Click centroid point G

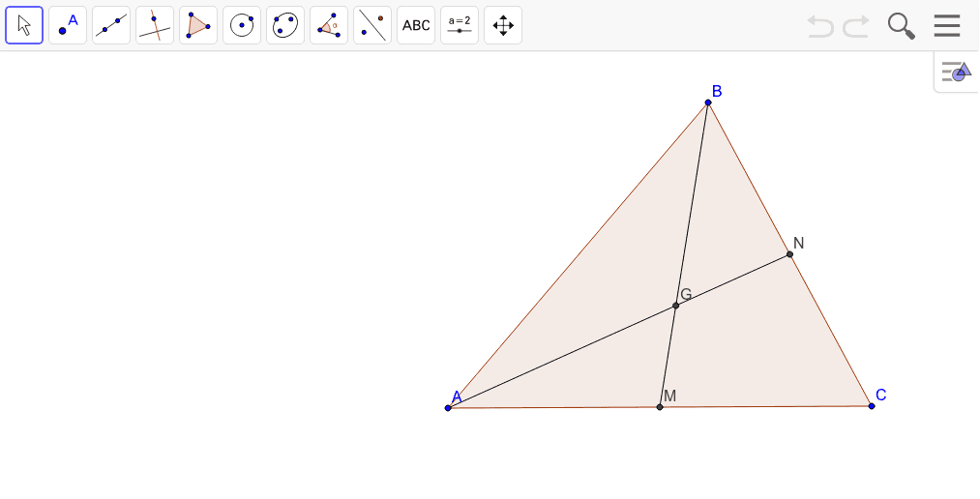coord(675,306)
